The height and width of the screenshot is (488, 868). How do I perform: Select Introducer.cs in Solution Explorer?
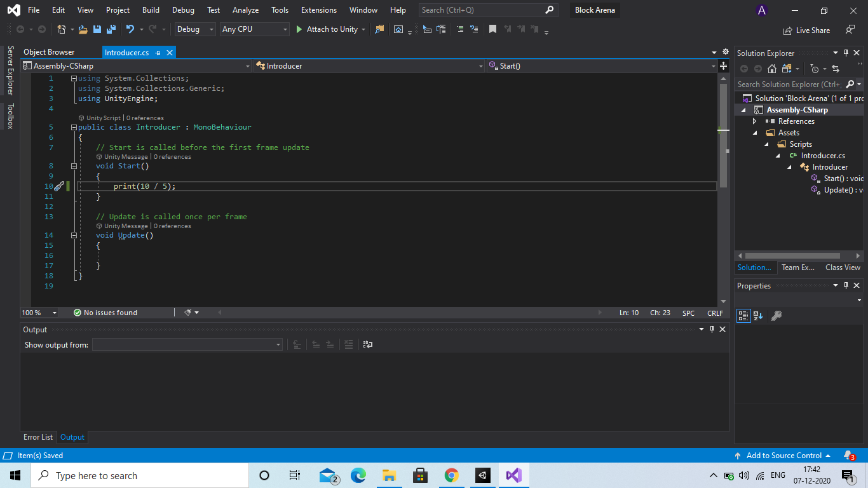[823, 155]
